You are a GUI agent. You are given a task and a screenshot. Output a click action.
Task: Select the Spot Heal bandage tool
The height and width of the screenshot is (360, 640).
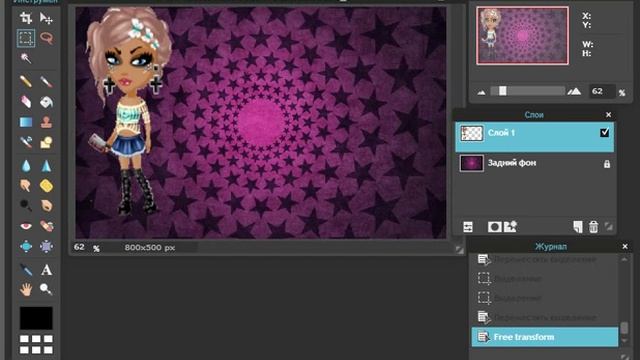coord(46,226)
